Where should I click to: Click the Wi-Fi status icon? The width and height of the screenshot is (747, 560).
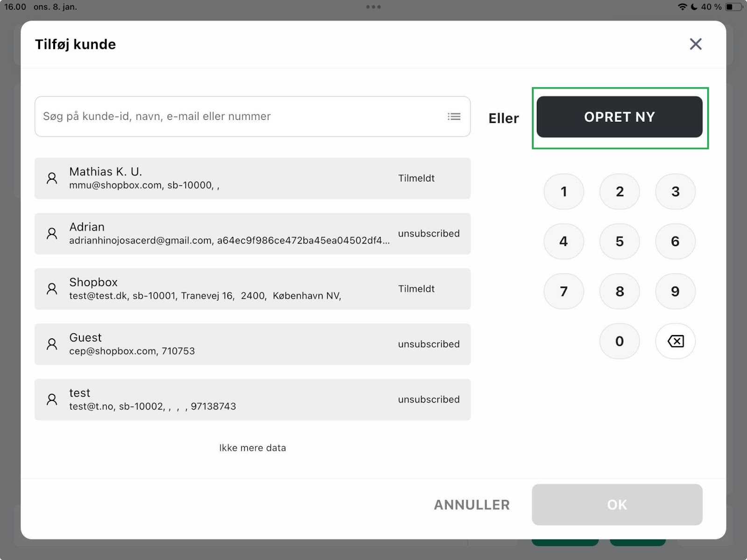click(682, 7)
